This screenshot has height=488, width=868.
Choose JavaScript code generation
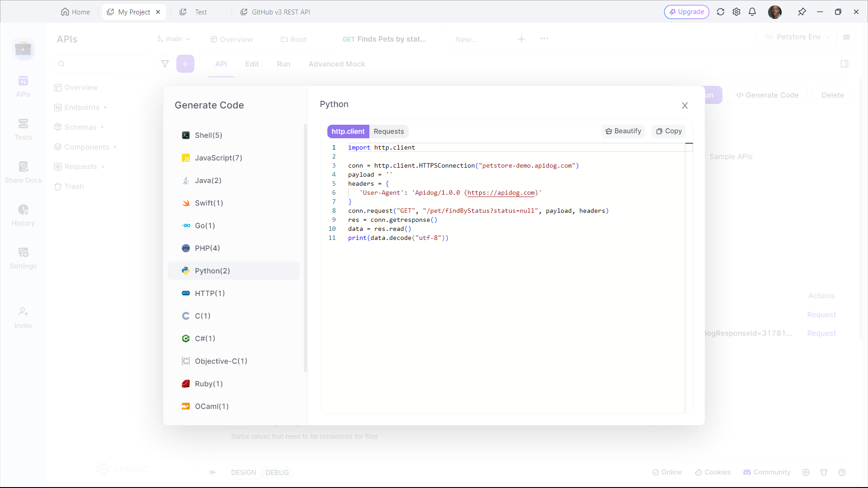point(233,158)
